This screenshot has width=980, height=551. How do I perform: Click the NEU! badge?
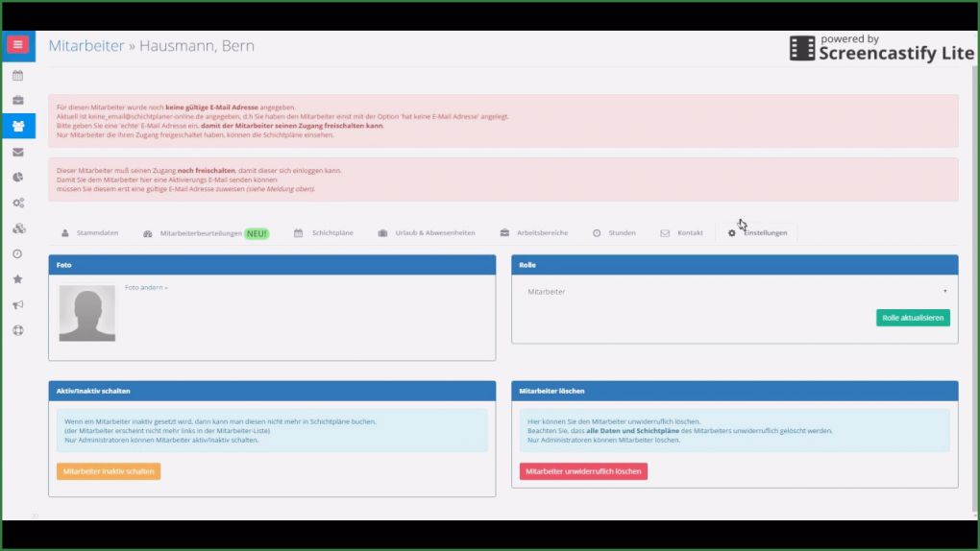tap(257, 233)
